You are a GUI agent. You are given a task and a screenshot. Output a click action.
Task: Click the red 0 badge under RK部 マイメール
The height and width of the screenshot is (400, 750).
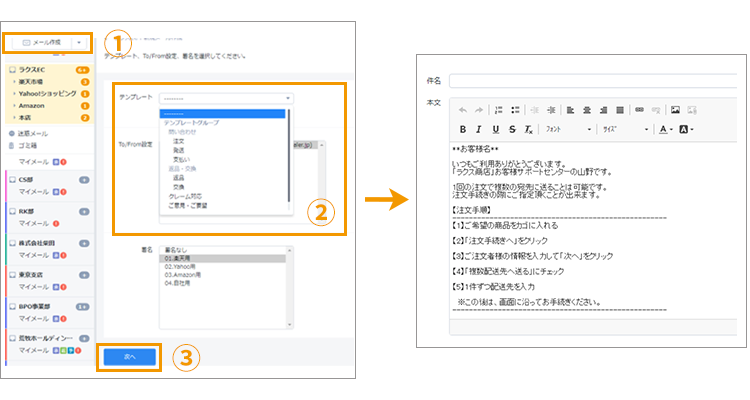coord(56,223)
